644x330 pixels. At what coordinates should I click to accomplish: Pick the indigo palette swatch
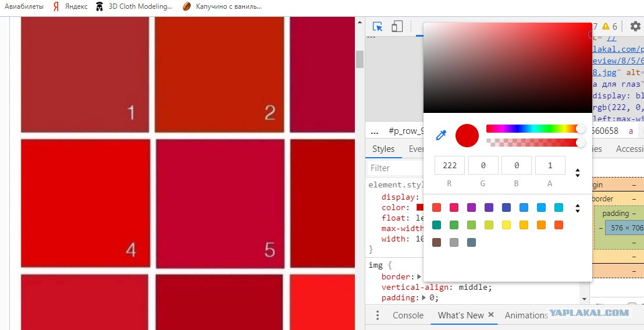506,208
